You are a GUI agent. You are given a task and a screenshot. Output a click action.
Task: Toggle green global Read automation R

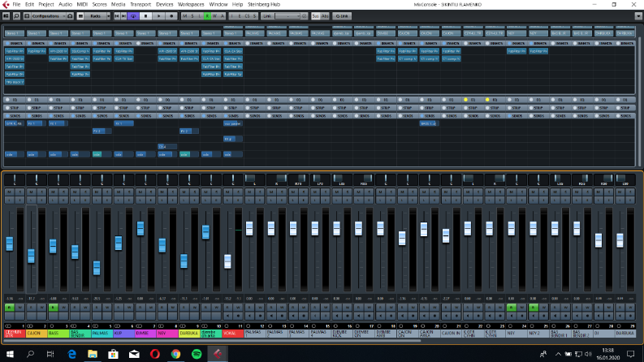click(x=207, y=16)
